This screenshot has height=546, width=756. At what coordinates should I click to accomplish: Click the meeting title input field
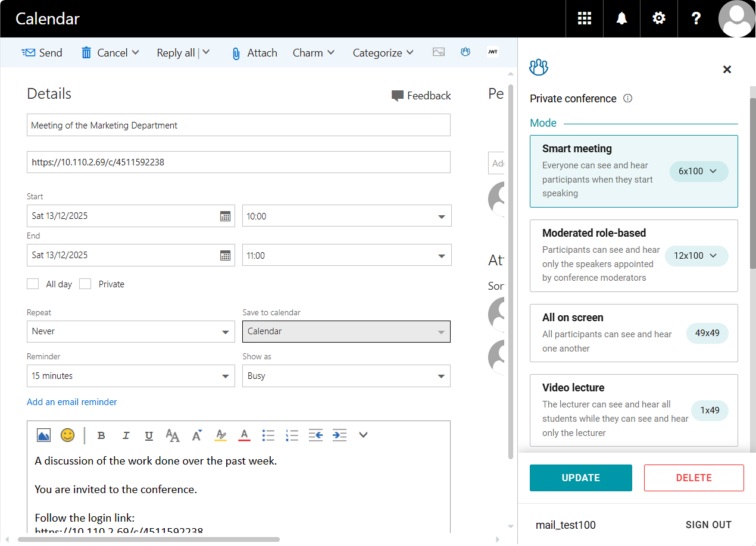click(x=238, y=125)
